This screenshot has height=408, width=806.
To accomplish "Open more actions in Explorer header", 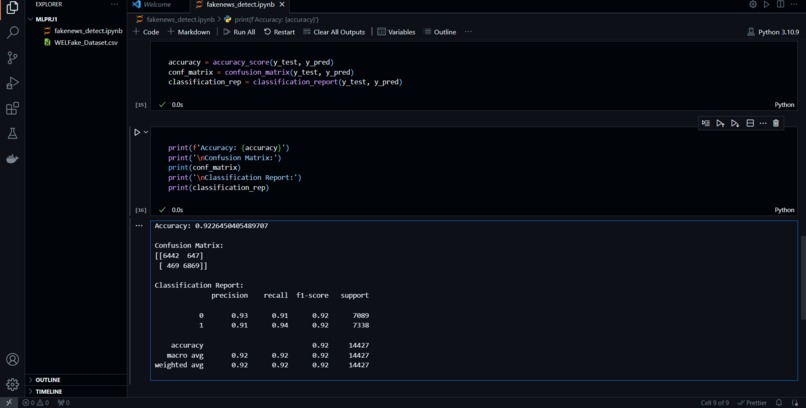I will pyautogui.click(x=115, y=4).
